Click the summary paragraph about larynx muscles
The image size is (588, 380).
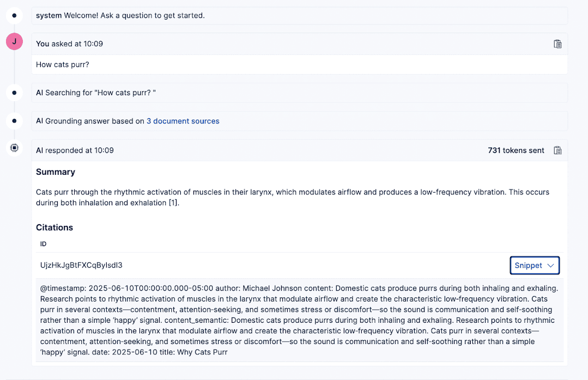pyautogui.click(x=293, y=198)
